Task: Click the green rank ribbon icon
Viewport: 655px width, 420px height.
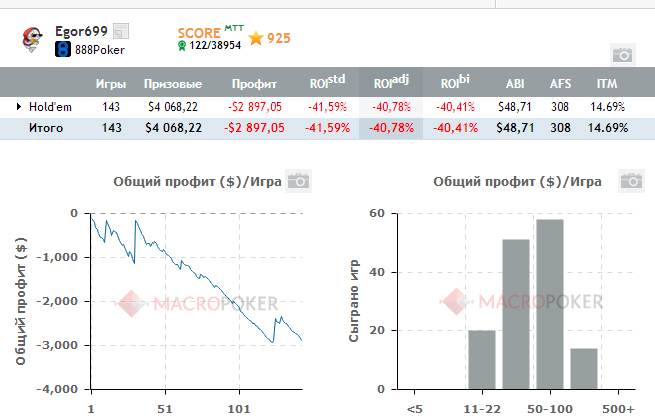Action: pyautogui.click(x=181, y=45)
